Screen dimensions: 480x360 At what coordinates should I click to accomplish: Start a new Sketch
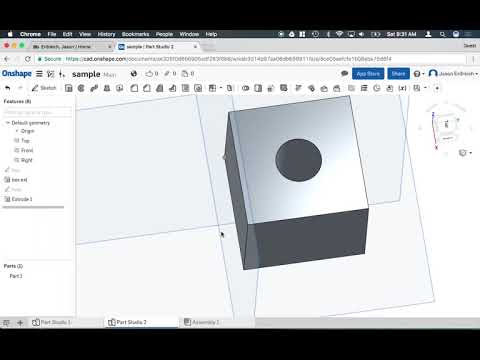coord(44,88)
